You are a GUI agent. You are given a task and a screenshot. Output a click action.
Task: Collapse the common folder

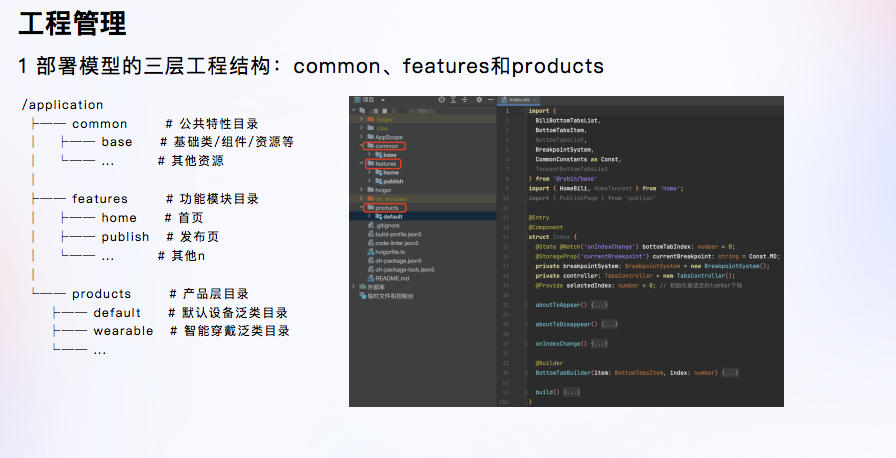(361, 146)
